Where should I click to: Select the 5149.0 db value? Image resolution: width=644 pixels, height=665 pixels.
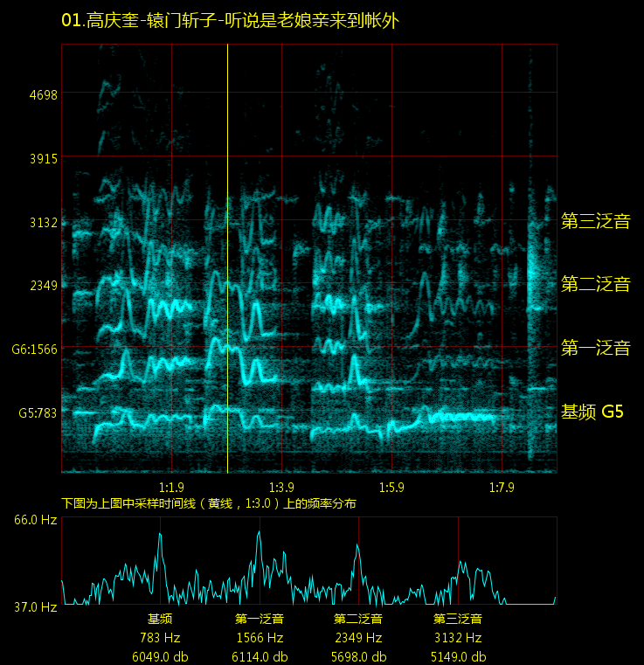(458, 656)
